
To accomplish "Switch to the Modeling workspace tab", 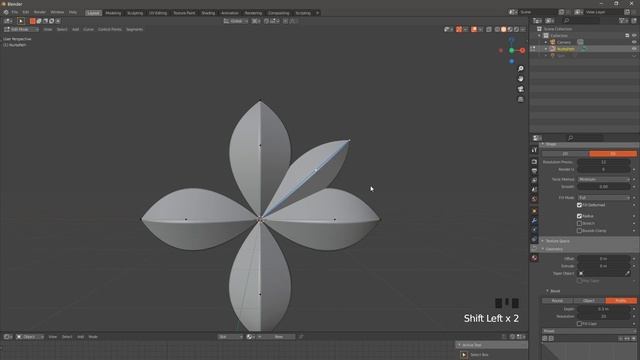I will point(113,13).
